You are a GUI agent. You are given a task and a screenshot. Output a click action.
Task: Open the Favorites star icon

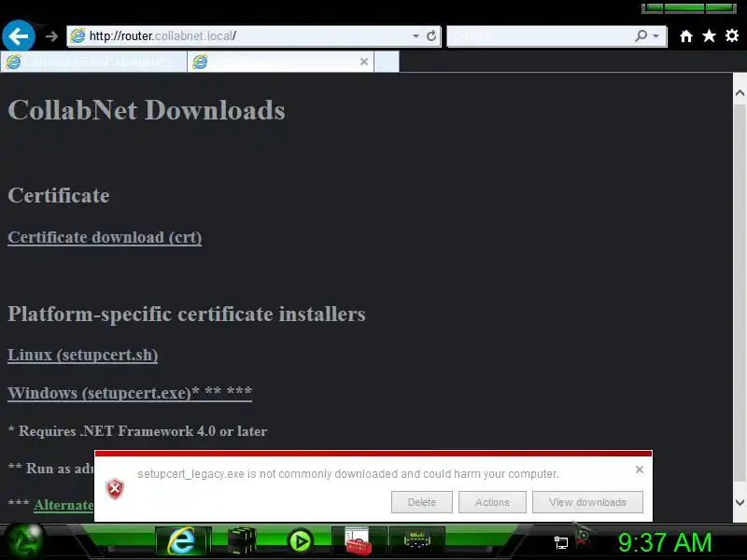[709, 35]
